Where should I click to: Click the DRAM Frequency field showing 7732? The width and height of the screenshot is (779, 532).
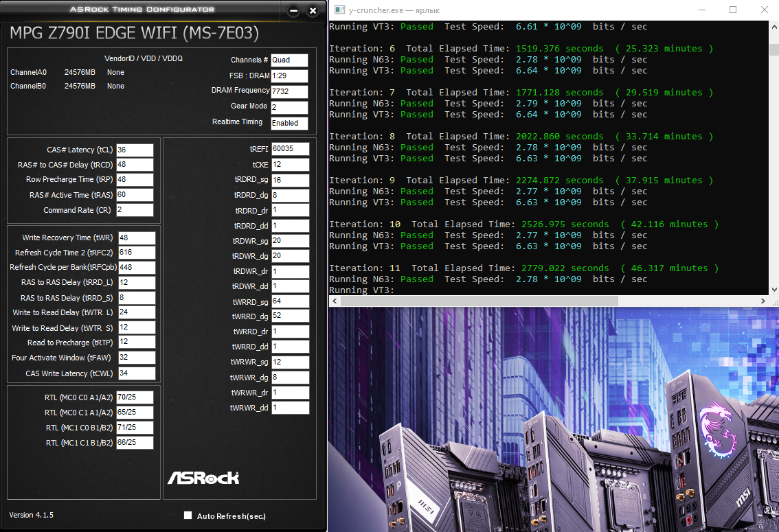tap(289, 92)
